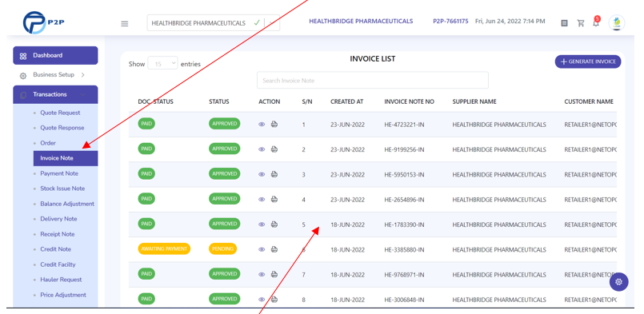Open the user profile avatar
Screen dimensions: 644x314
click(x=617, y=23)
